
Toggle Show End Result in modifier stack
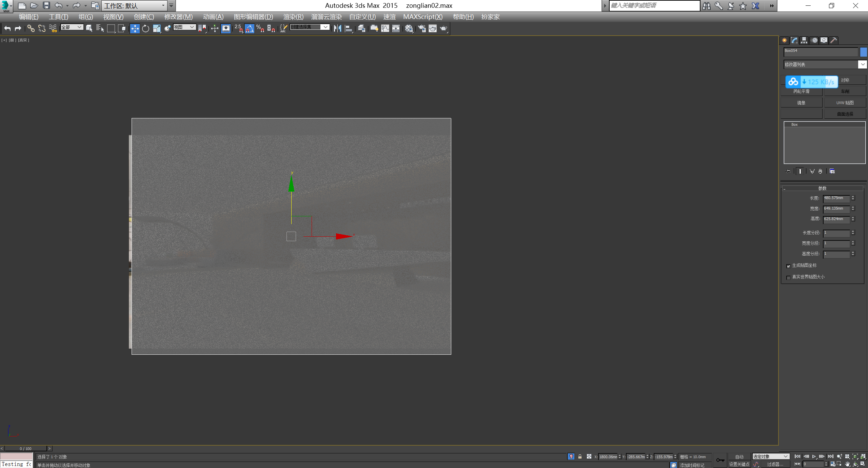tap(800, 171)
